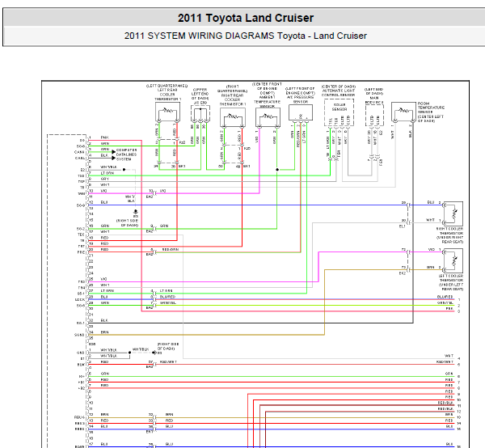Image resolution: width=485 pixels, height=448 pixels.
Task: Click the 'EL1' connector label
Action: pyautogui.click(x=402, y=226)
